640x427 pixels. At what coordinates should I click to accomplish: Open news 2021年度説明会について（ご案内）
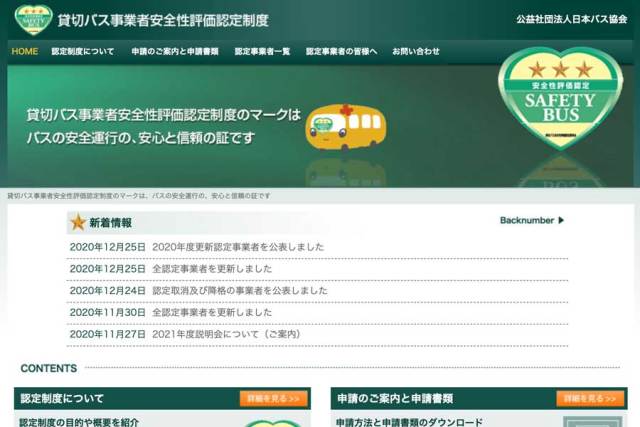click(x=226, y=334)
